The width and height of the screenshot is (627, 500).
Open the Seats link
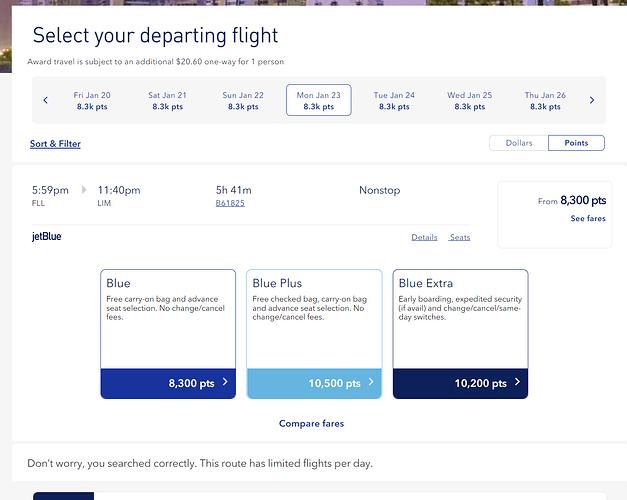[x=459, y=237]
